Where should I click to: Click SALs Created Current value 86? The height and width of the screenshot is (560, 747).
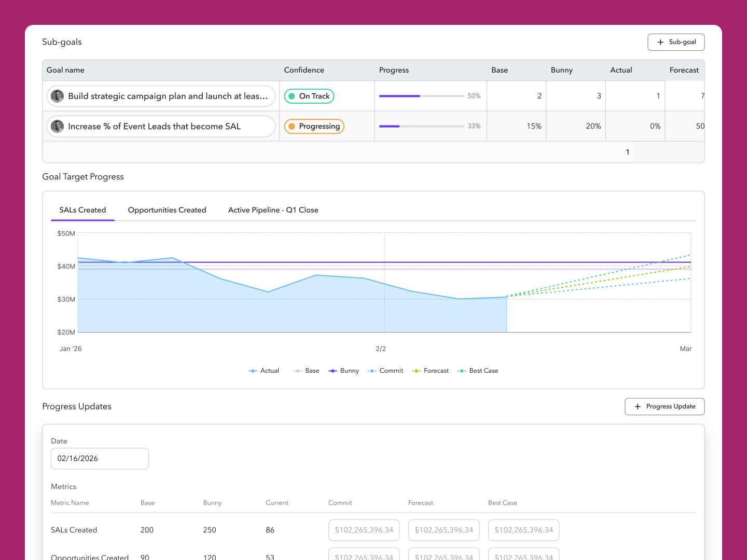pos(270,530)
